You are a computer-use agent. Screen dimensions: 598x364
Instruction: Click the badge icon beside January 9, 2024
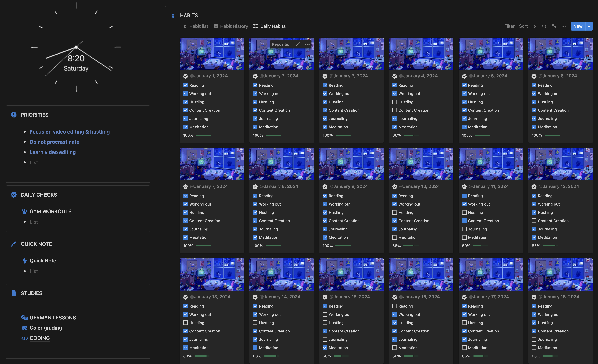pos(325,186)
